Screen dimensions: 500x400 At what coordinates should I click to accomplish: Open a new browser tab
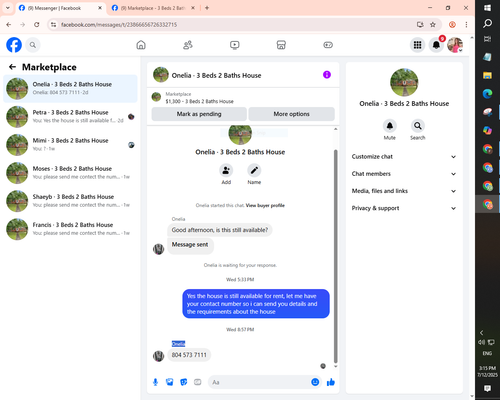pyautogui.click(x=207, y=8)
